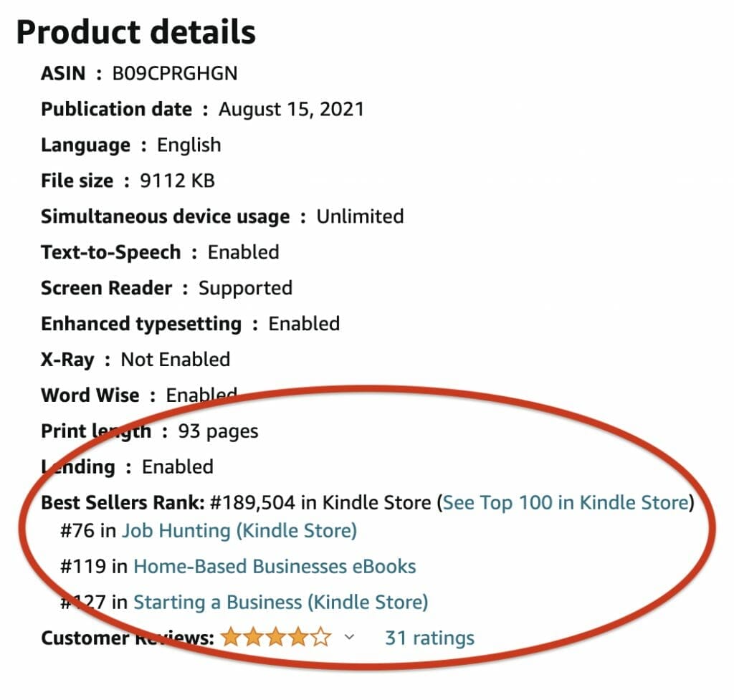Click the first gold star icon

(x=229, y=636)
